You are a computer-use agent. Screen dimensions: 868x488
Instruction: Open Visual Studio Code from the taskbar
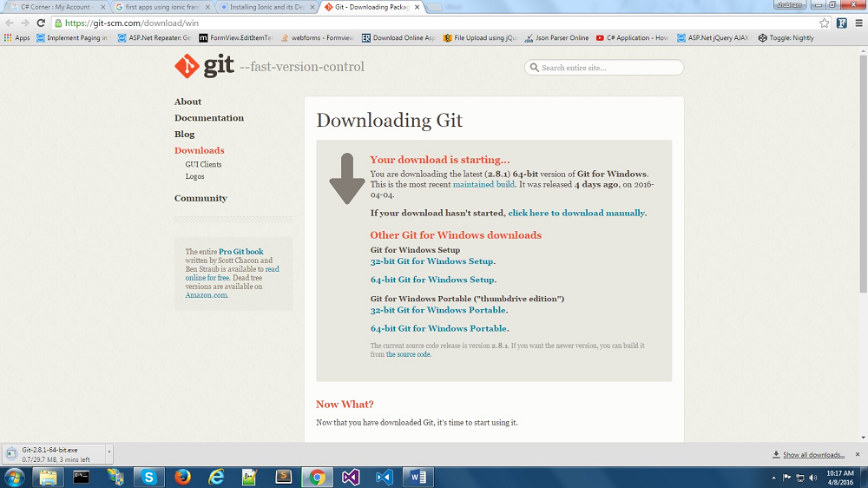(385, 477)
